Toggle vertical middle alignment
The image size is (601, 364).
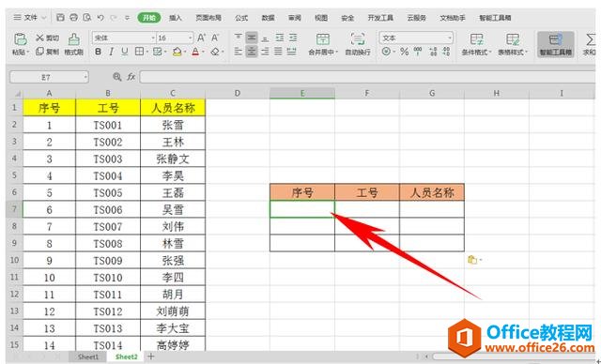coord(252,38)
